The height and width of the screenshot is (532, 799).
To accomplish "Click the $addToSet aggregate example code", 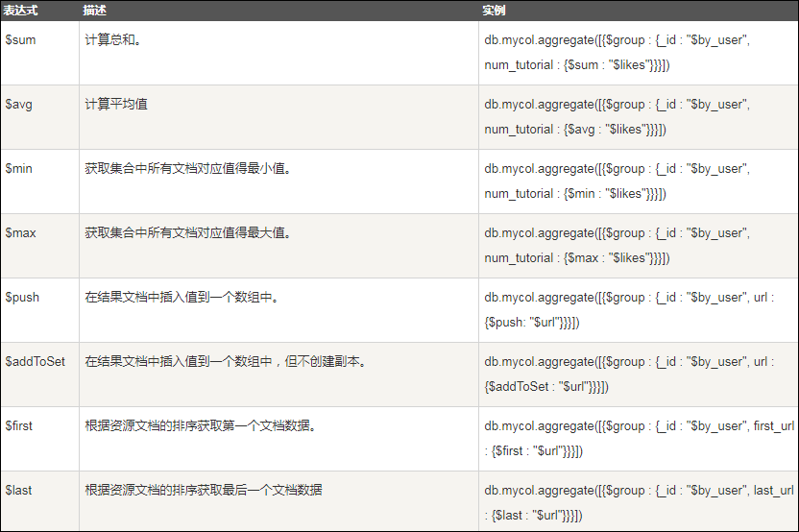I will tap(629, 374).
